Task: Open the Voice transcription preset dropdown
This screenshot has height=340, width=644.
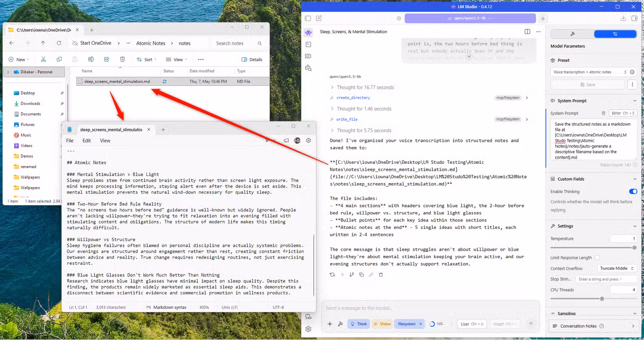Action: 589,72
